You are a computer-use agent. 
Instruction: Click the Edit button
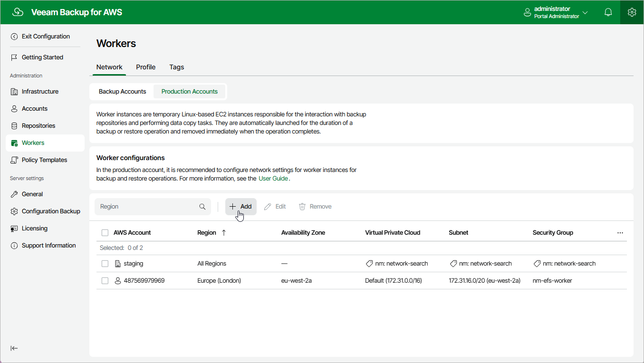tap(275, 207)
